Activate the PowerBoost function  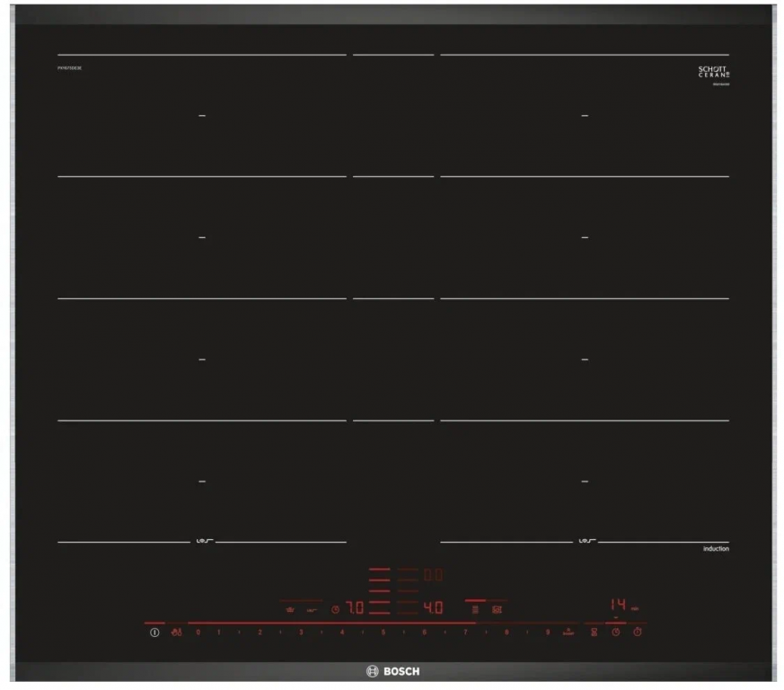point(568,632)
